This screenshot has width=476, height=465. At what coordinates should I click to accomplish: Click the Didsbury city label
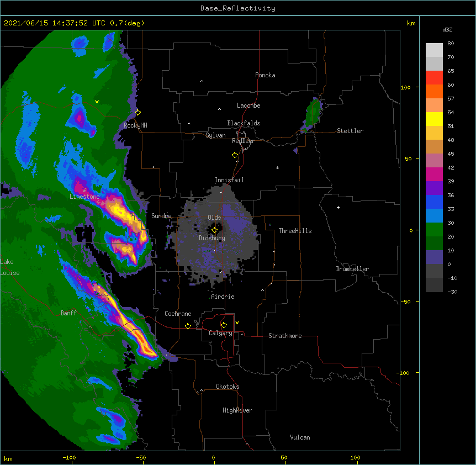pos(212,238)
